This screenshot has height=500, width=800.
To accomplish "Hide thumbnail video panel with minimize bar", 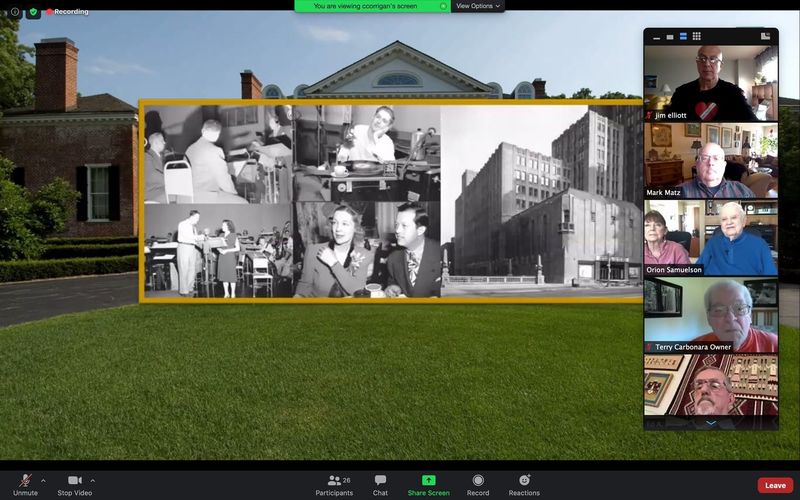I will pos(656,37).
